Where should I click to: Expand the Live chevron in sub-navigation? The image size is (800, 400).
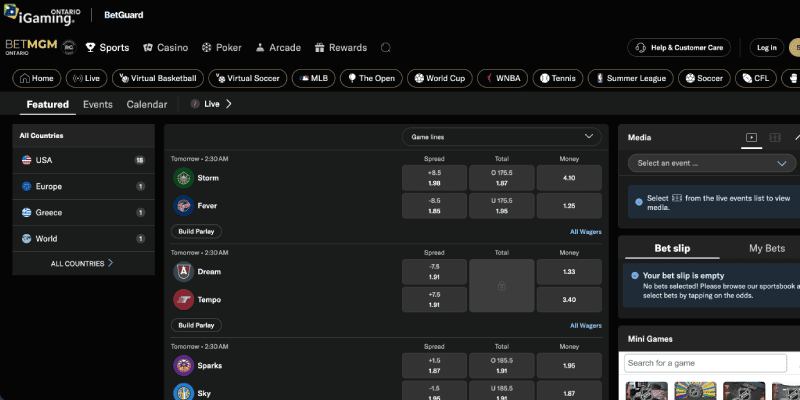pyautogui.click(x=229, y=104)
